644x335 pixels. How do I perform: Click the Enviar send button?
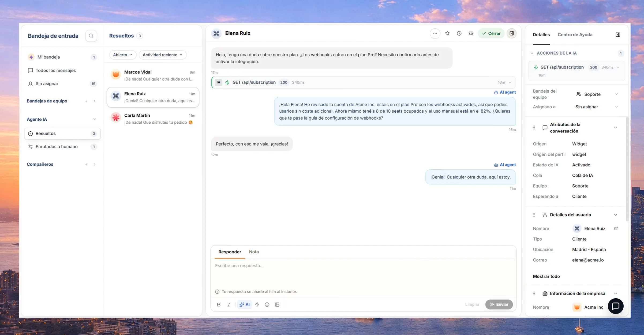499,304
